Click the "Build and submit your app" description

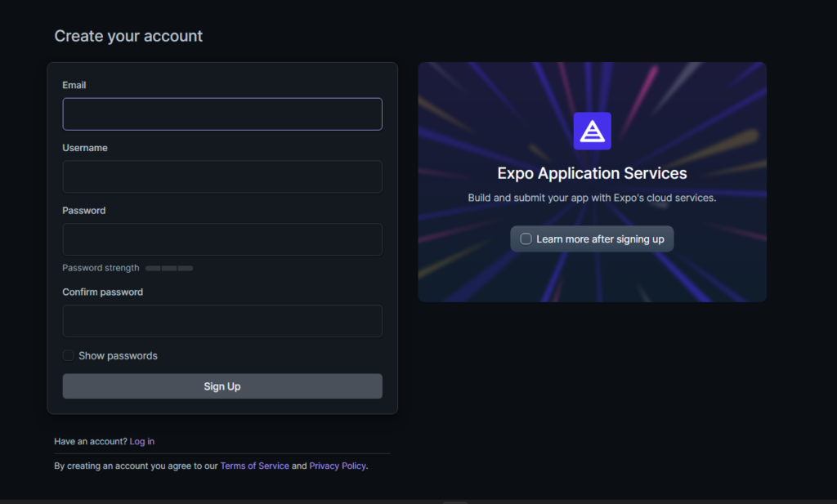click(592, 198)
